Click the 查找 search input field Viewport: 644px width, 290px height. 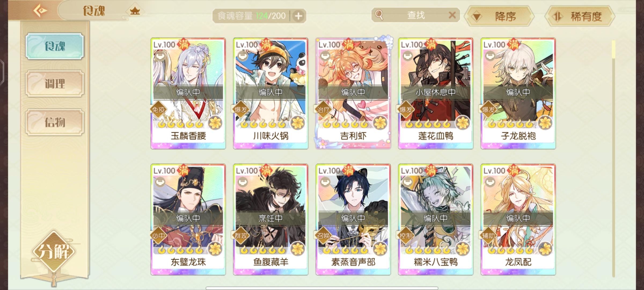point(416,15)
